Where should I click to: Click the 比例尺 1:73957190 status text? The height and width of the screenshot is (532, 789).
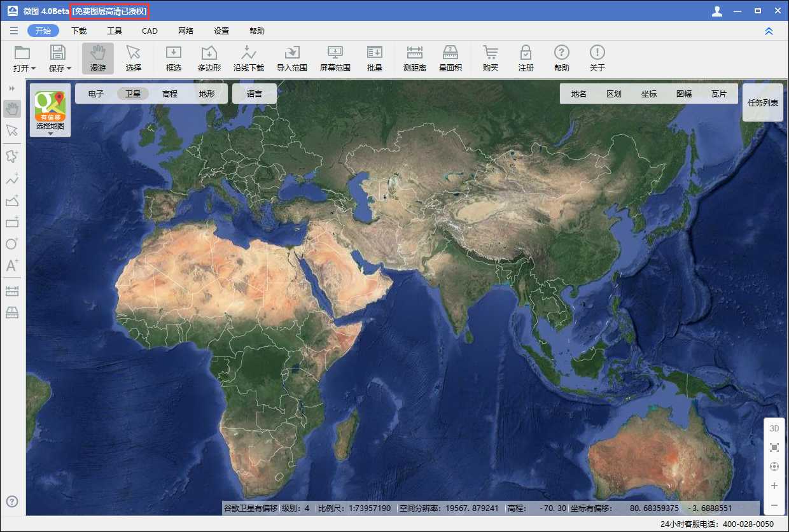click(354, 508)
